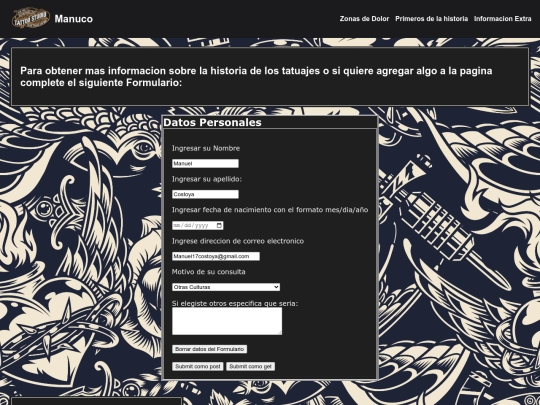The height and width of the screenshot is (405, 540).
Task: Click the Para obtener mas informacion heading
Action: [256, 76]
